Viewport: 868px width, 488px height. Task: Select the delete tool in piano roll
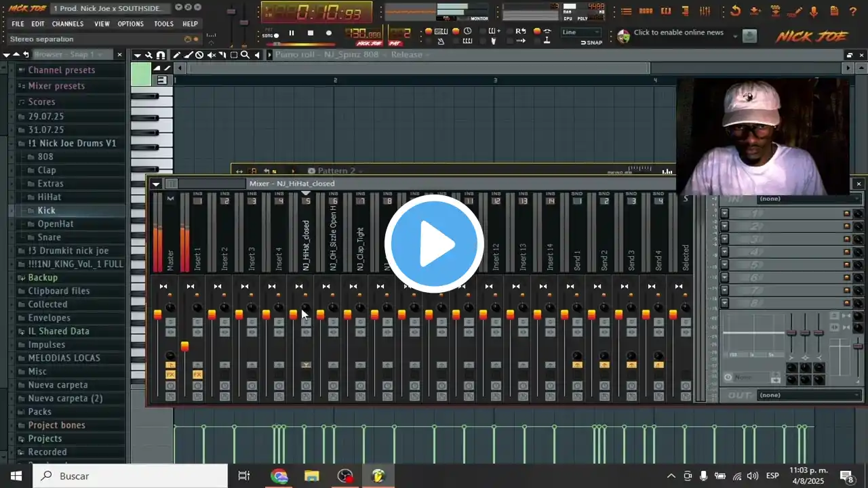pyautogui.click(x=199, y=55)
